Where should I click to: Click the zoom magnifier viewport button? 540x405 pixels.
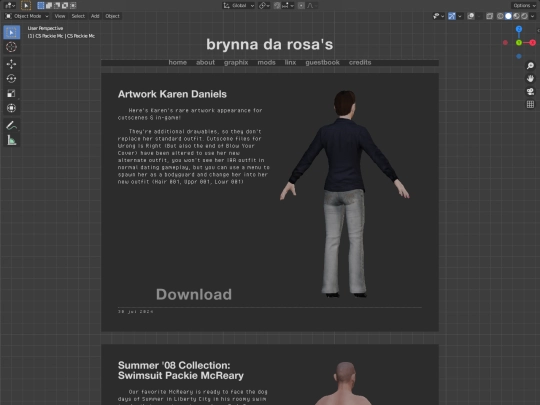point(530,65)
